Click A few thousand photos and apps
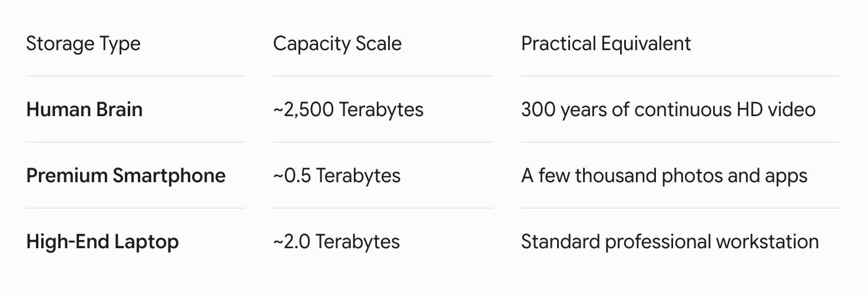Screen dimensions: 868x296 pyautogui.click(x=664, y=176)
